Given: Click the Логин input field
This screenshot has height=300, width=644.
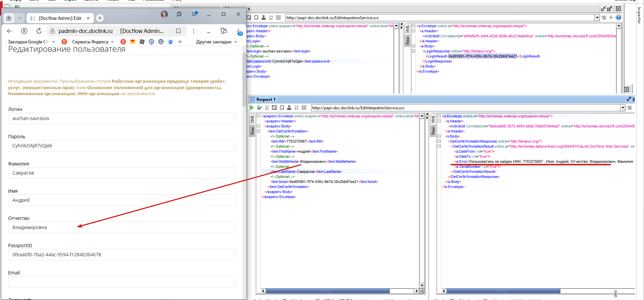Looking at the screenshot, I should click(122, 118).
